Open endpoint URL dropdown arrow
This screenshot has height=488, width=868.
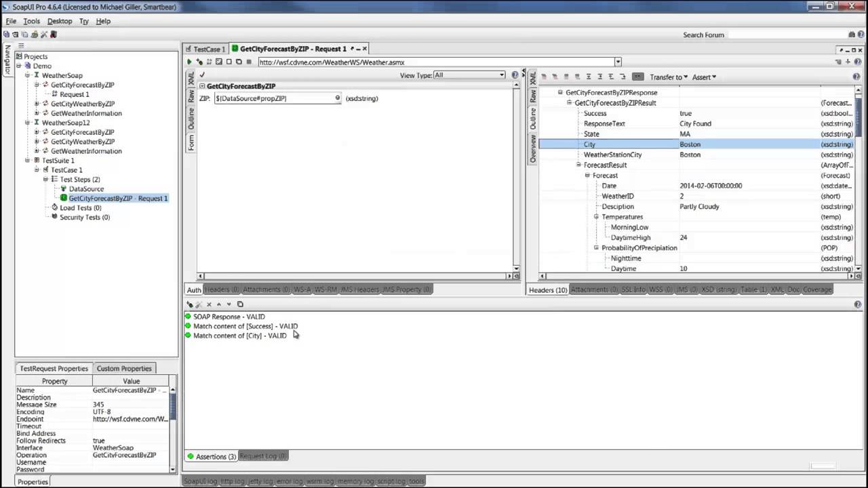pyautogui.click(x=618, y=62)
